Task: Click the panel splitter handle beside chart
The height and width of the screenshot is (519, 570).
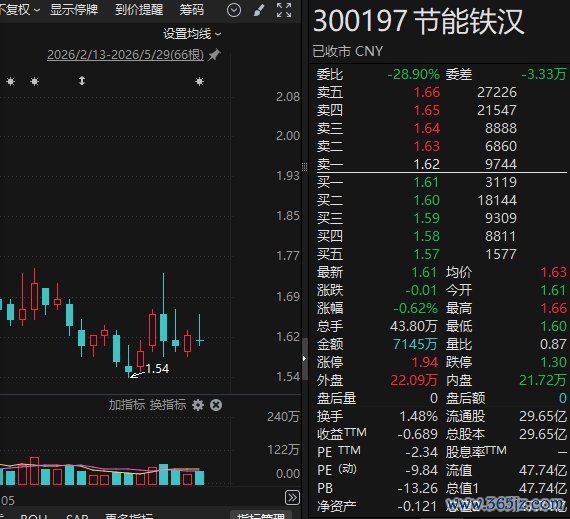Action: pyautogui.click(x=305, y=167)
